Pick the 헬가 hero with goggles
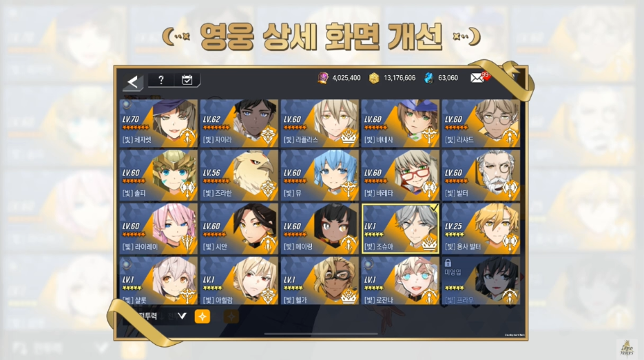The image size is (644, 360). click(320, 281)
